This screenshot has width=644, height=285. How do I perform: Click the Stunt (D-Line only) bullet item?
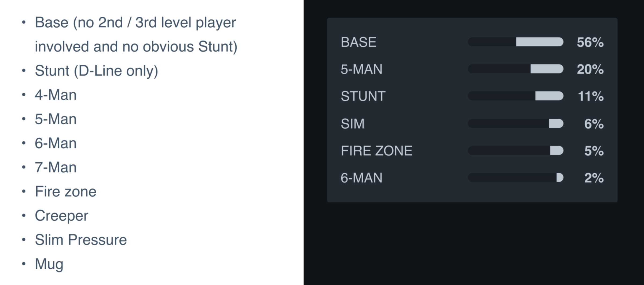[96, 71]
